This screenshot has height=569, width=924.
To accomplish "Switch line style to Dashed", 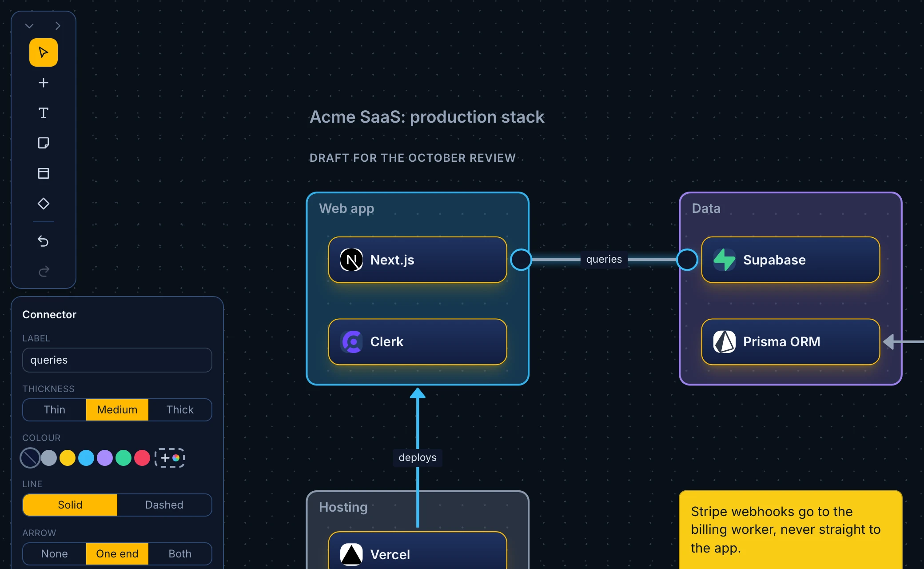I will coord(164,505).
